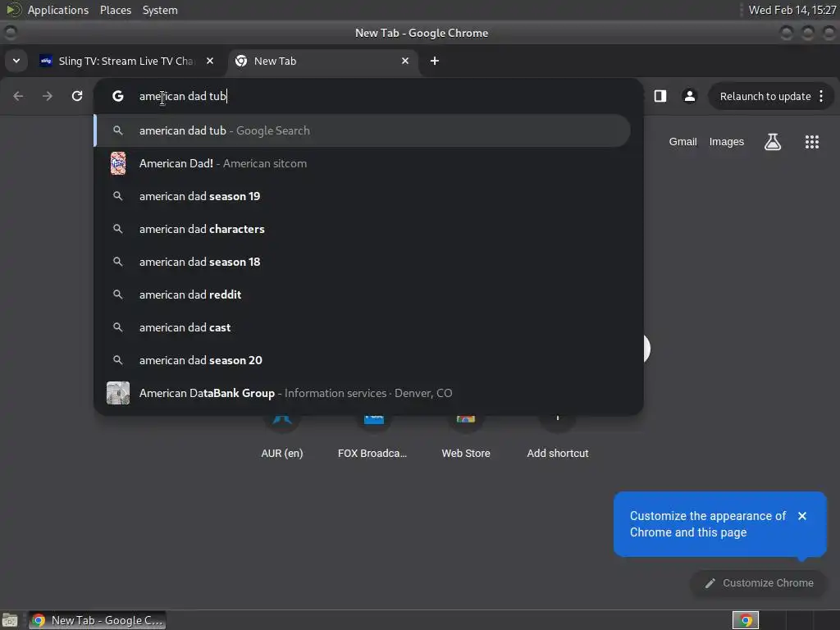Dismiss the Customize appearance tooltip

tap(802, 516)
